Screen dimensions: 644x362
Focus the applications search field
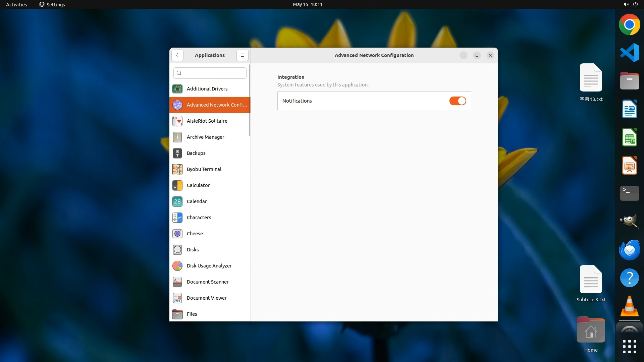[213, 73]
